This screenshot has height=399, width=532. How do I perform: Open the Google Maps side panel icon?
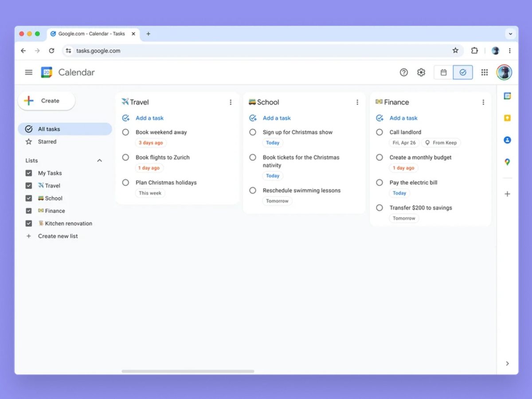click(x=507, y=162)
